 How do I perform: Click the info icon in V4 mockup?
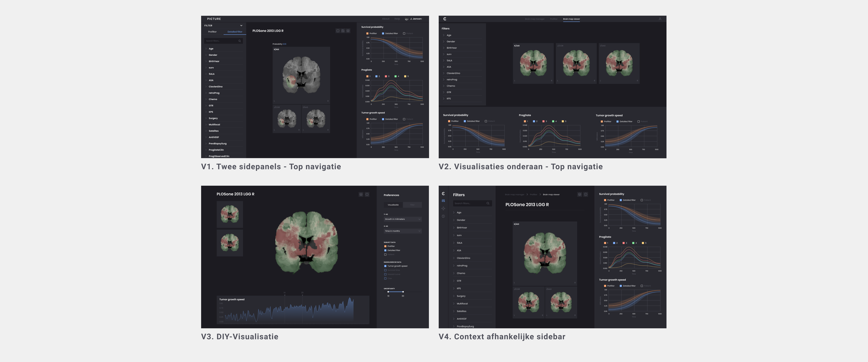tap(586, 194)
